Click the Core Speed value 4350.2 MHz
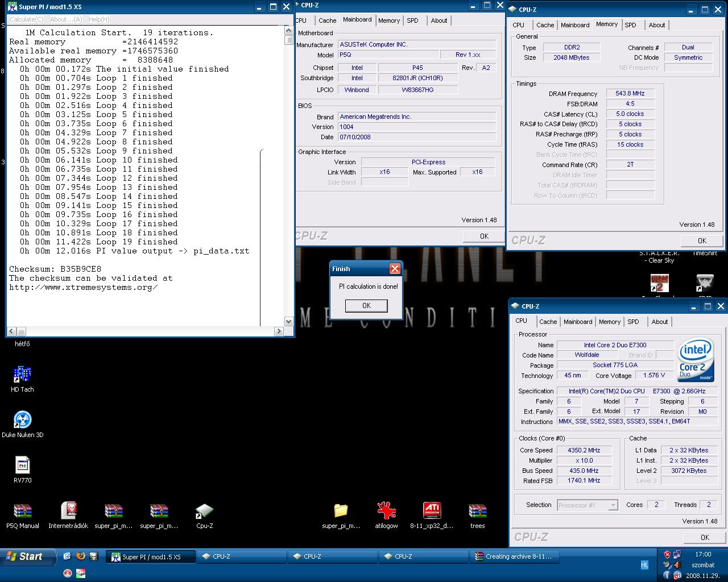Viewport: 728px width, 582px height. [x=584, y=450]
